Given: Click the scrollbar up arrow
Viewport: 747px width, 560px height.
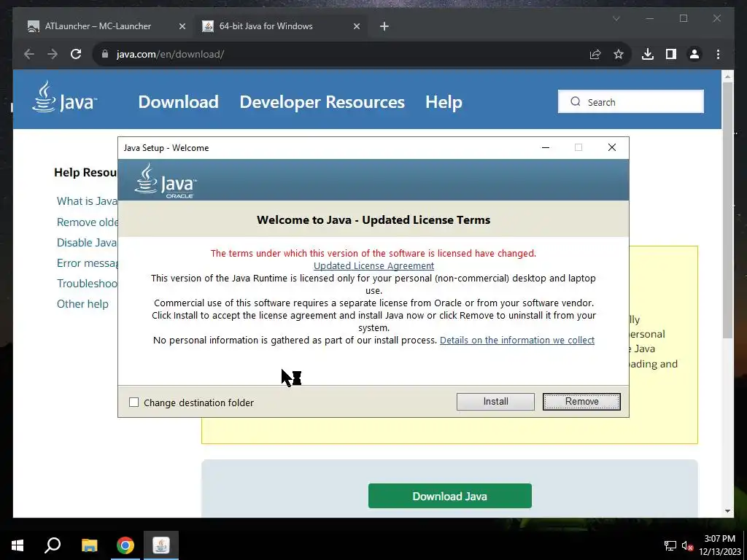Looking at the screenshot, I should pos(727,76).
